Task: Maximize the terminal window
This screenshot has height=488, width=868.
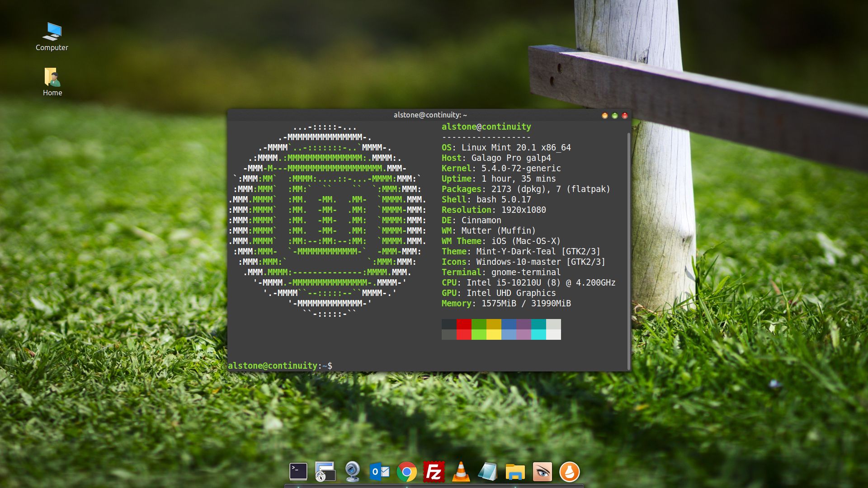Action: point(615,115)
